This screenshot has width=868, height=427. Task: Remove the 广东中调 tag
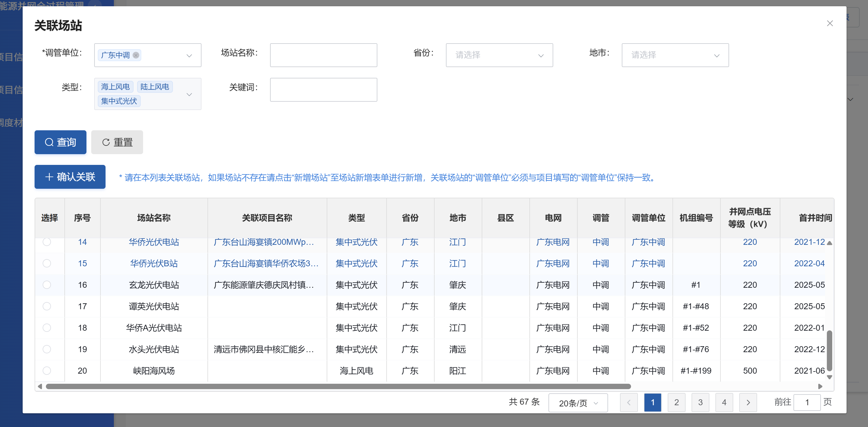[136, 55]
